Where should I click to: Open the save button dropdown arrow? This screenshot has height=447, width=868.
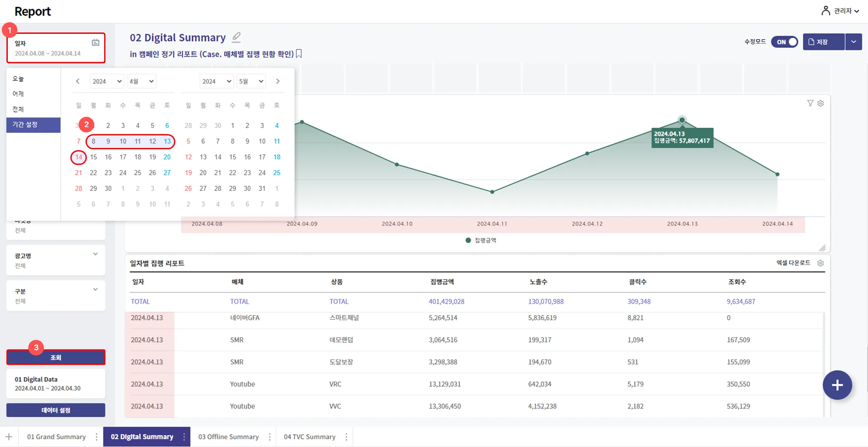click(x=853, y=42)
